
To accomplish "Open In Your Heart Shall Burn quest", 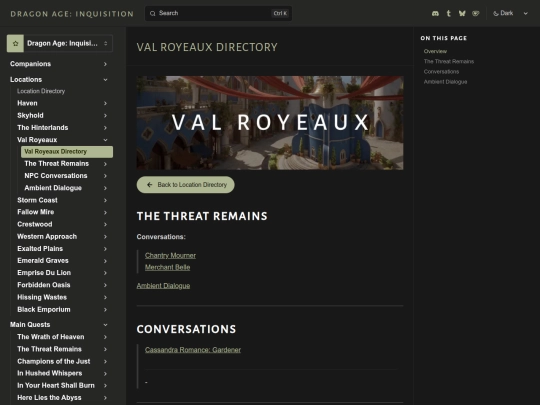I will (56, 386).
